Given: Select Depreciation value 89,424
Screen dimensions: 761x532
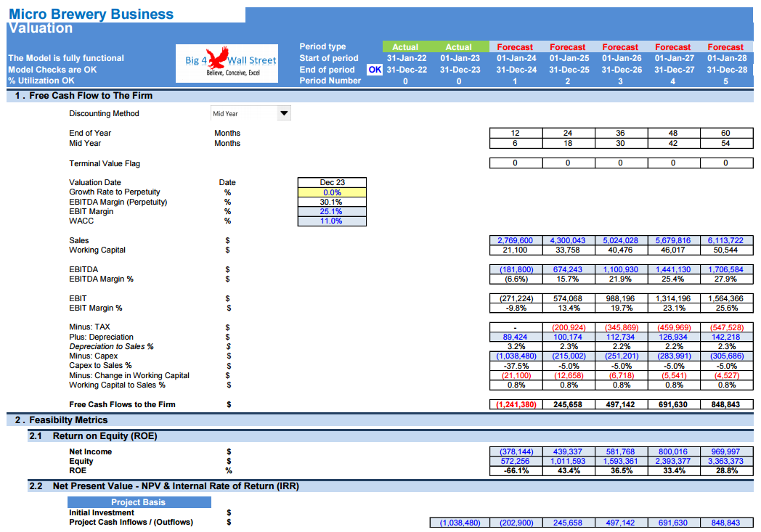Looking at the screenshot, I should click(x=516, y=337).
